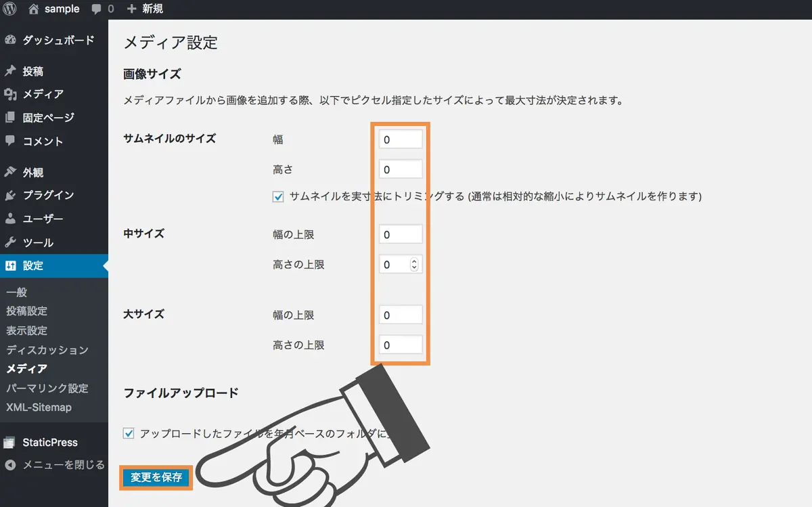Focus the 大サイズ 高さの上限 input field
The image size is (812, 507).
[401, 345]
